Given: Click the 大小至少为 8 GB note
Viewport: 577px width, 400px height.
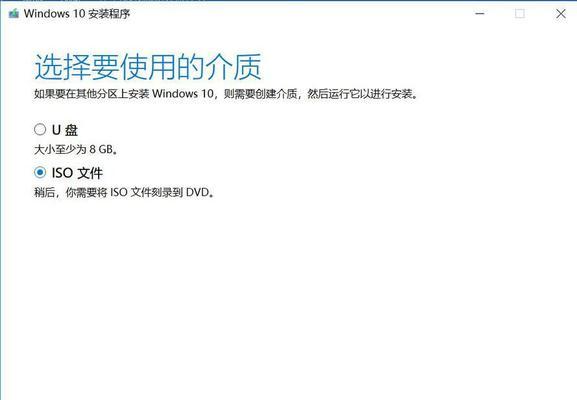Looking at the screenshot, I should 76,149.
